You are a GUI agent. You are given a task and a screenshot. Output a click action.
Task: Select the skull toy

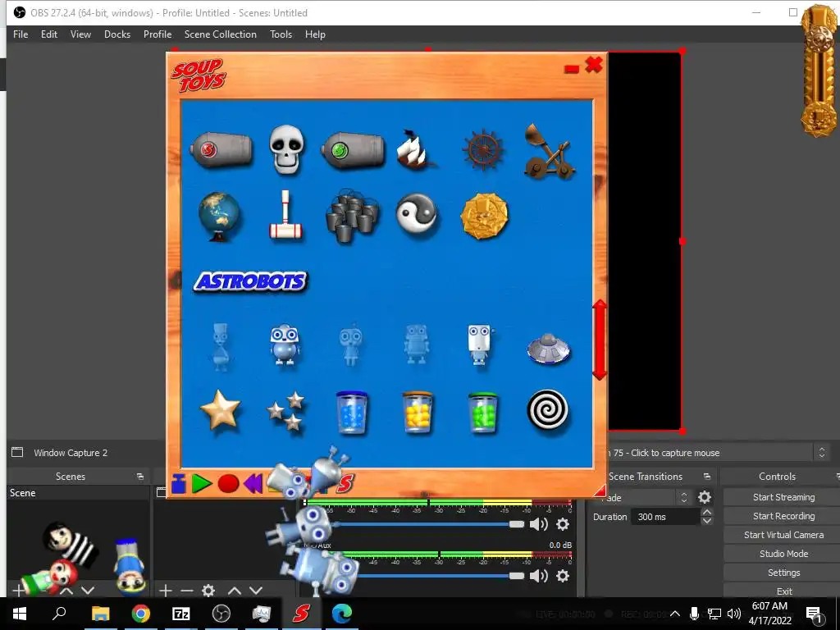tap(286, 149)
